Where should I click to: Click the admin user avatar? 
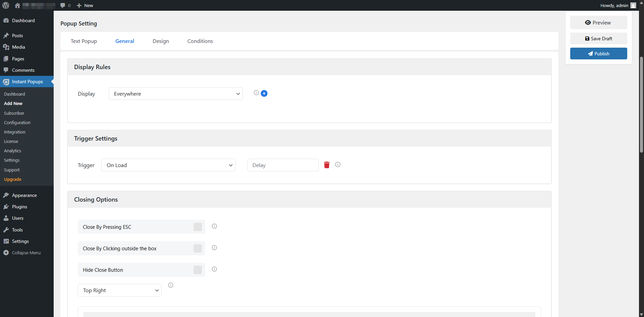point(633,5)
